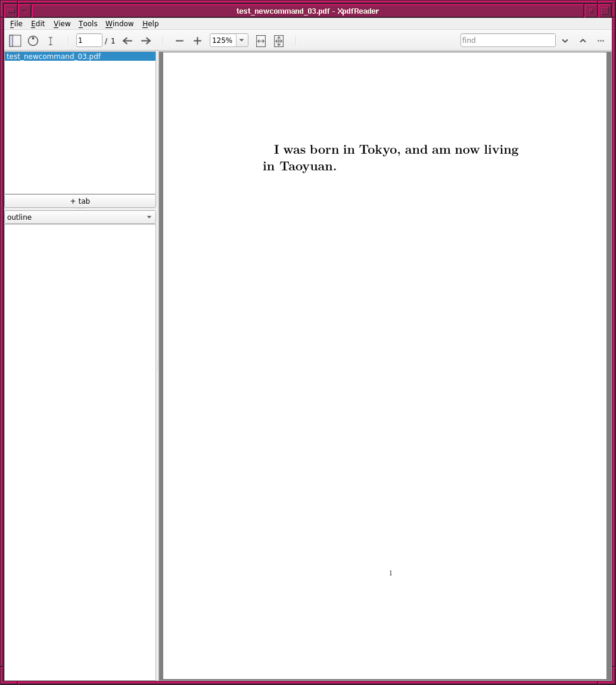
Task: Go to the previous page arrow
Action: click(x=127, y=41)
